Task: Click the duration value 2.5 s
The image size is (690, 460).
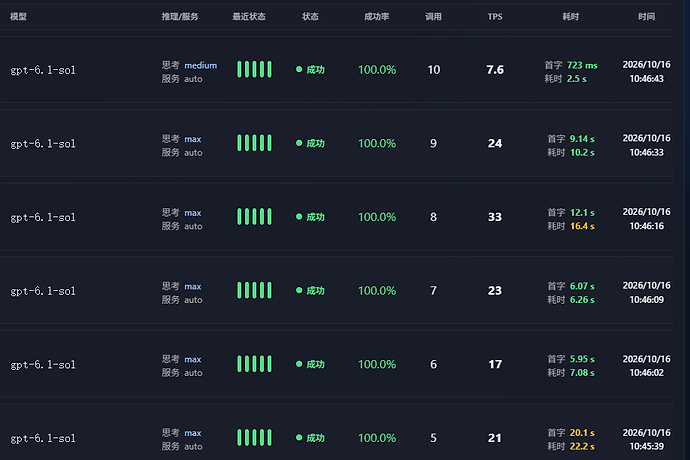Action: pos(576,79)
